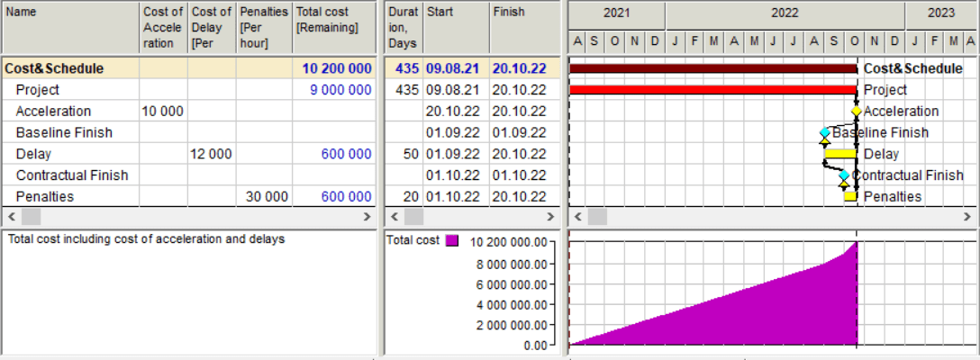Viewport: 980px width, 360px height.
Task: Click the magenta total cost histogram area
Action: tap(750, 312)
